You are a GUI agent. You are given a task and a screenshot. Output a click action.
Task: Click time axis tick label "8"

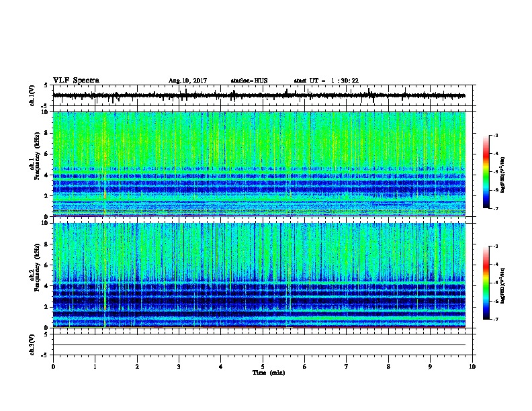pos(388,367)
